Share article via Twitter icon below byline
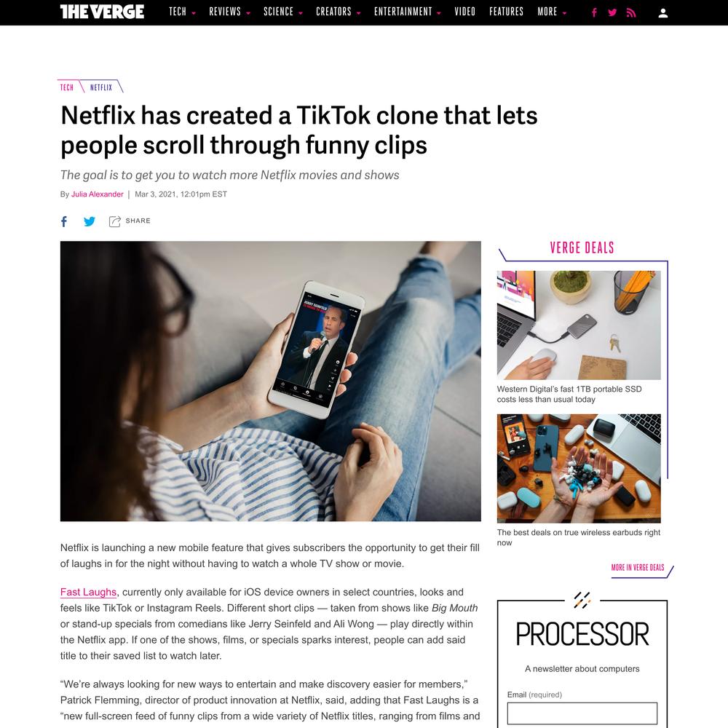 (x=90, y=221)
